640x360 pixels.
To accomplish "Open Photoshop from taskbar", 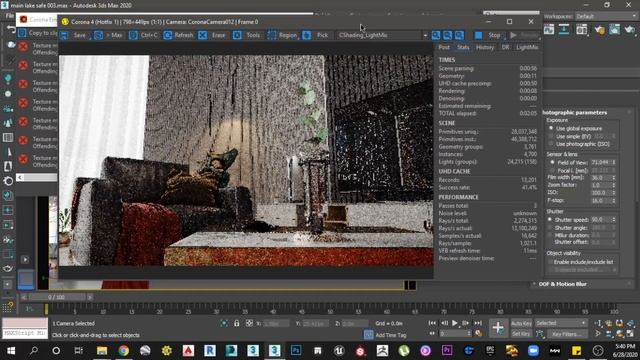I will (296, 351).
